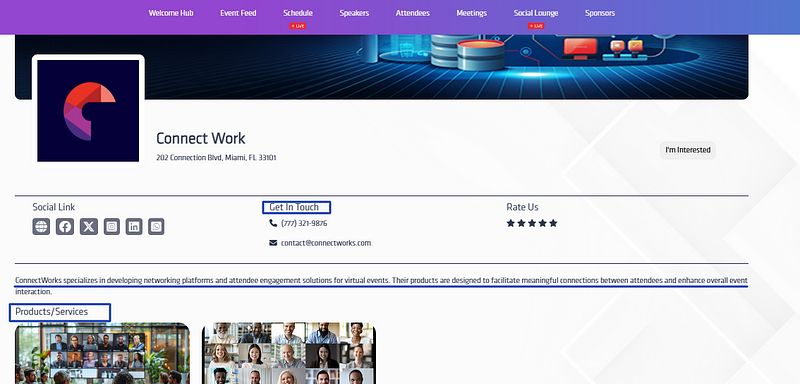The width and height of the screenshot is (800, 384).
Task: Rate four stars under Rate Us
Action: click(x=543, y=223)
